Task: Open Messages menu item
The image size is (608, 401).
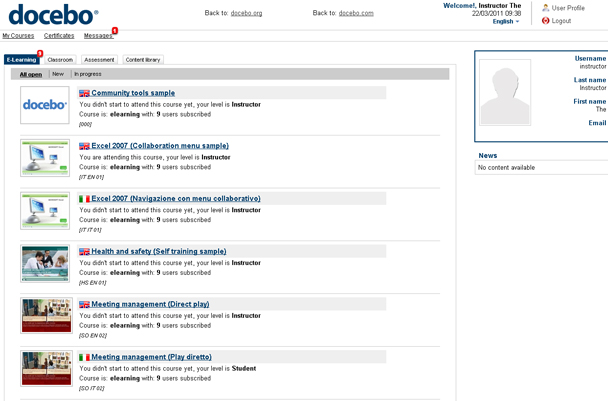Action: pos(98,36)
